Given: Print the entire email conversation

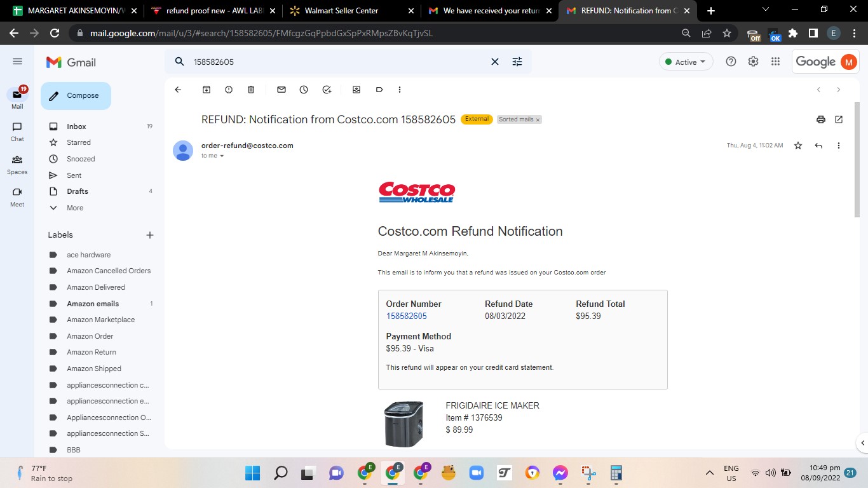Looking at the screenshot, I should click(x=821, y=119).
